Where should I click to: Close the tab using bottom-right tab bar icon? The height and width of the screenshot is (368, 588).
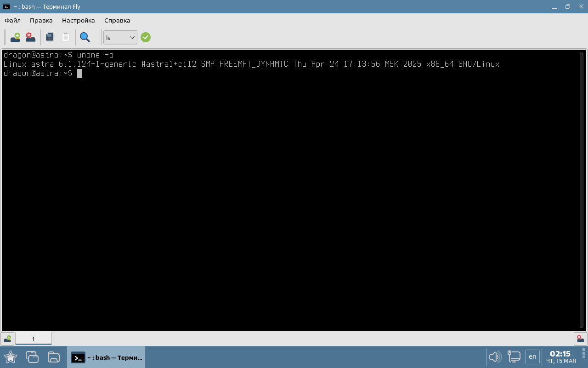tap(580, 339)
